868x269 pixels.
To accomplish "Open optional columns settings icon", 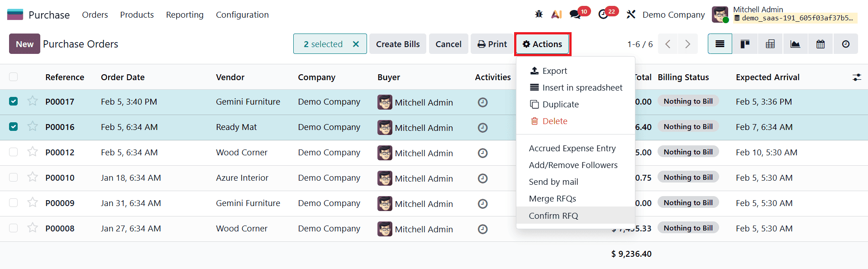I will point(857,77).
